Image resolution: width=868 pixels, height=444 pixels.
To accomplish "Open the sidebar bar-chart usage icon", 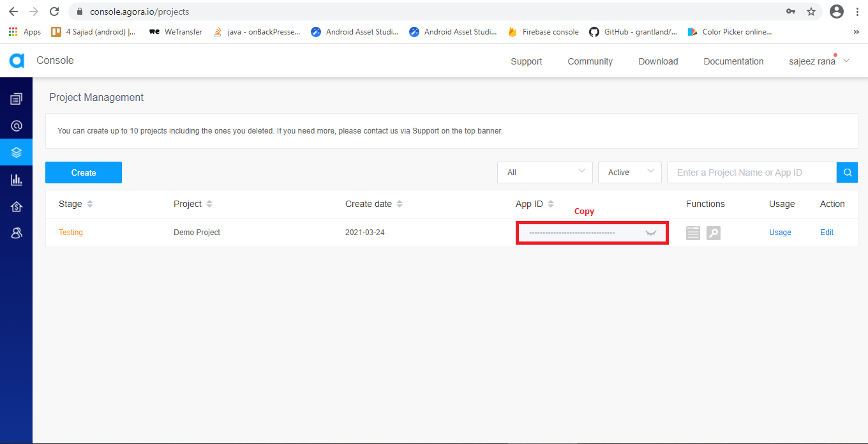I will click(17, 180).
